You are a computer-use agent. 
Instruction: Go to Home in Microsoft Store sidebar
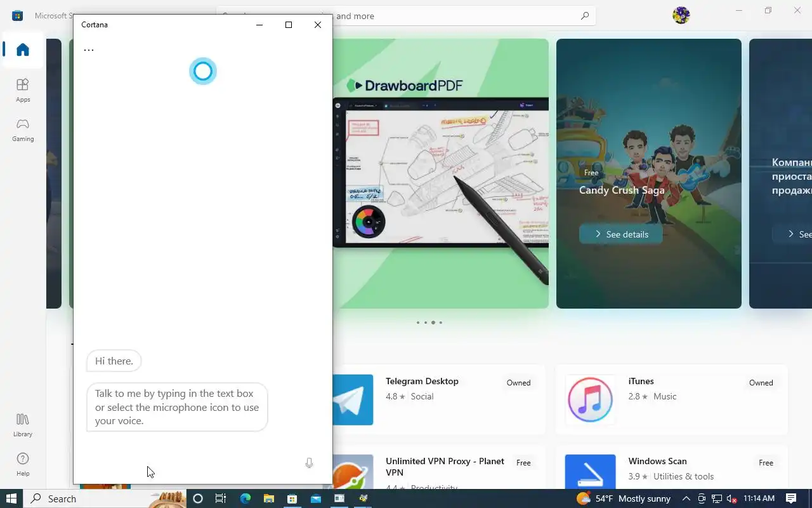click(x=23, y=50)
